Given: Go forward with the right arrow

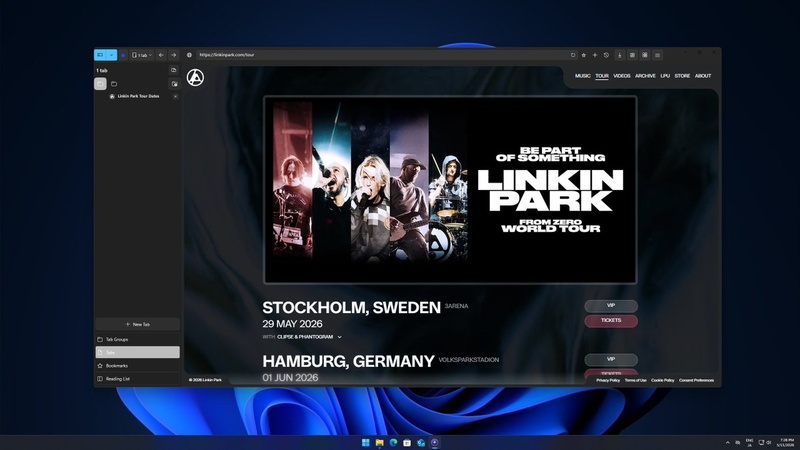Looking at the screenshot, I should [x=173, y=55].
